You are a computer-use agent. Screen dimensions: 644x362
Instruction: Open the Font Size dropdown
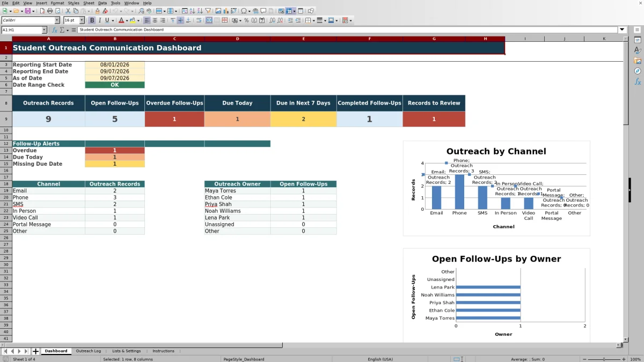coord(82,20)
